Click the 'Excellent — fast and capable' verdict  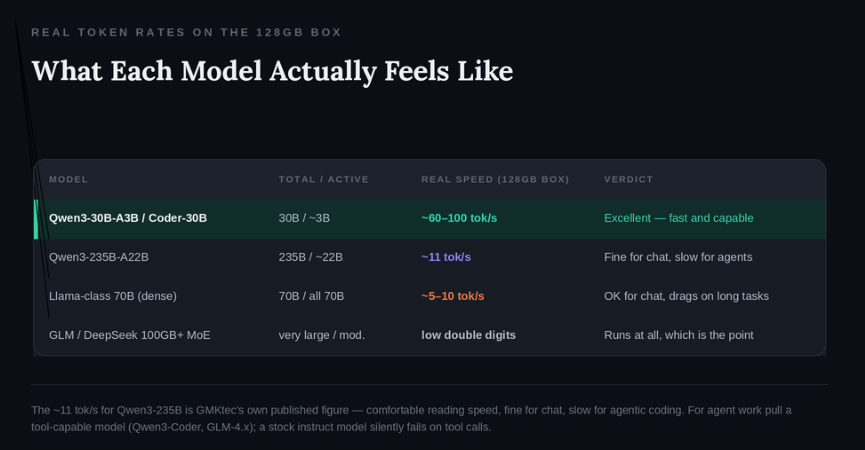pyautogui.click(x=679, y=218)
